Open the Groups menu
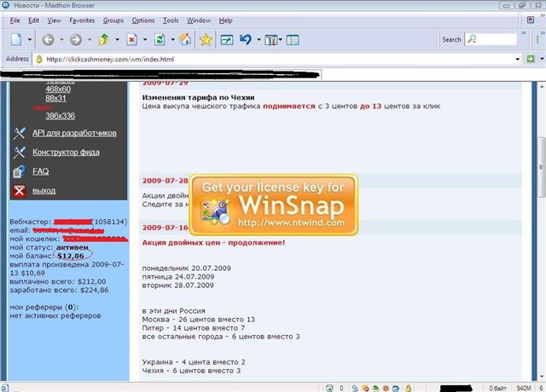This screenshot has height=392, width=546. (113, 20)
